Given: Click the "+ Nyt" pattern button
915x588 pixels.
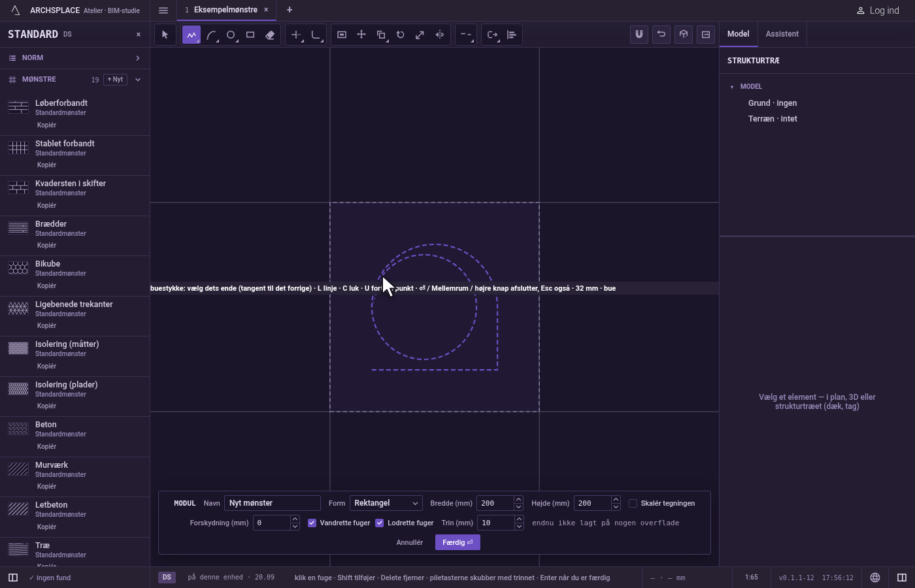Looking at the screenshot, I should pos(115,79).
